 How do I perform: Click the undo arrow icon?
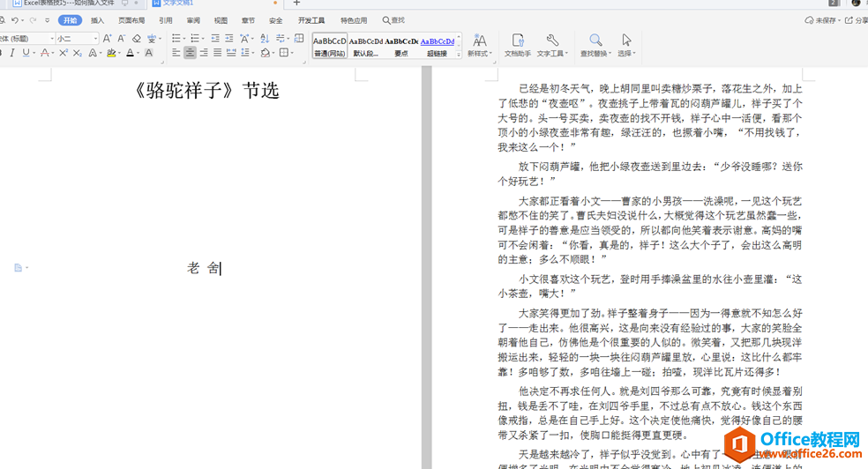[15, 20]
